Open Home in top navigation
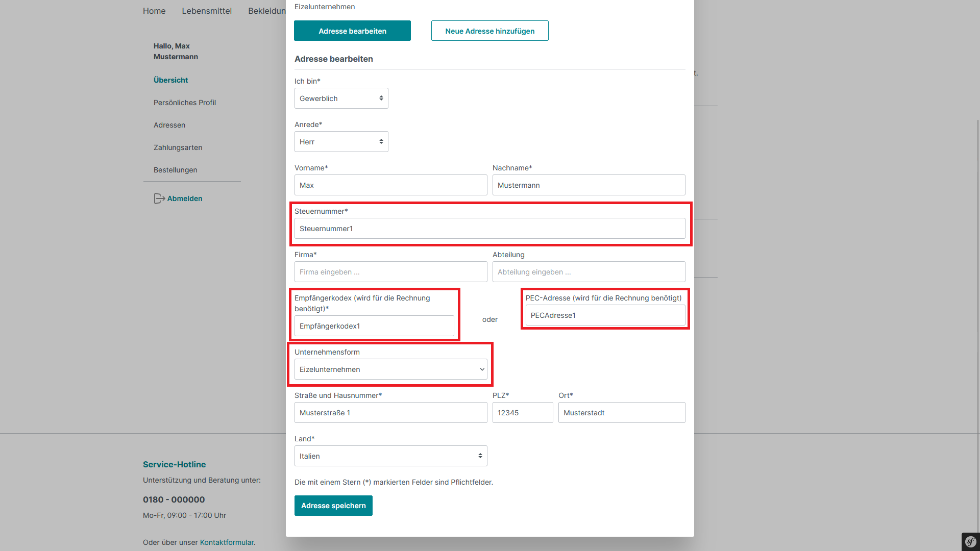Screen dimensions: 980x551 pos(154,11)
